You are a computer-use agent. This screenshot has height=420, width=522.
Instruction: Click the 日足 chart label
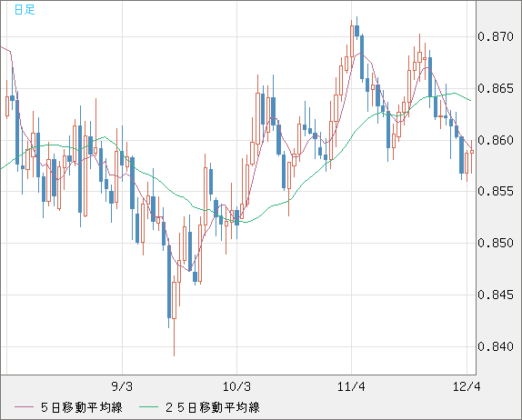[25, 10]
